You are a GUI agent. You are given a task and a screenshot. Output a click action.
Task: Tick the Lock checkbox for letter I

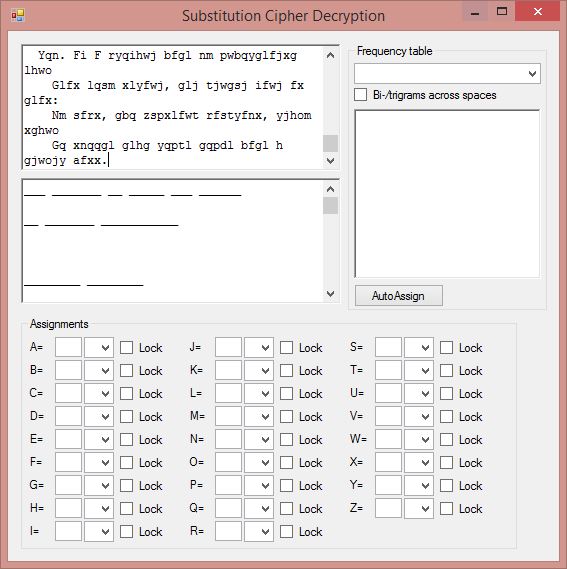[126, 532]
